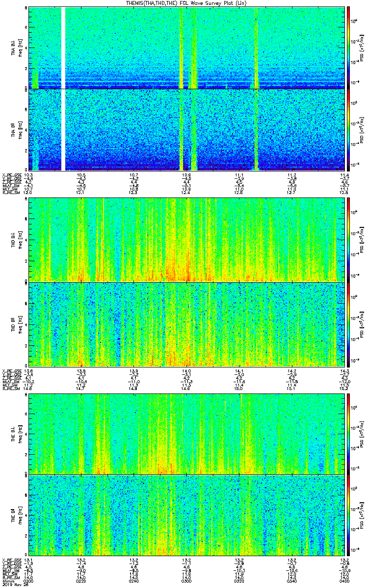
Task: Click the THE B-parallel PSD color bar
Action: click(x=348, y=516)
